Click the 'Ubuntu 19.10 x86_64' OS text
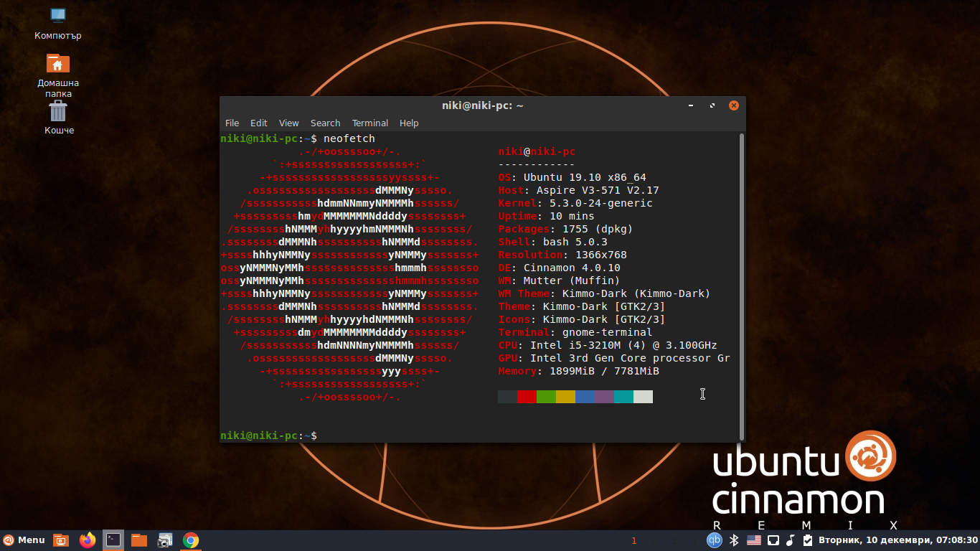 click(x=585, y=177)
